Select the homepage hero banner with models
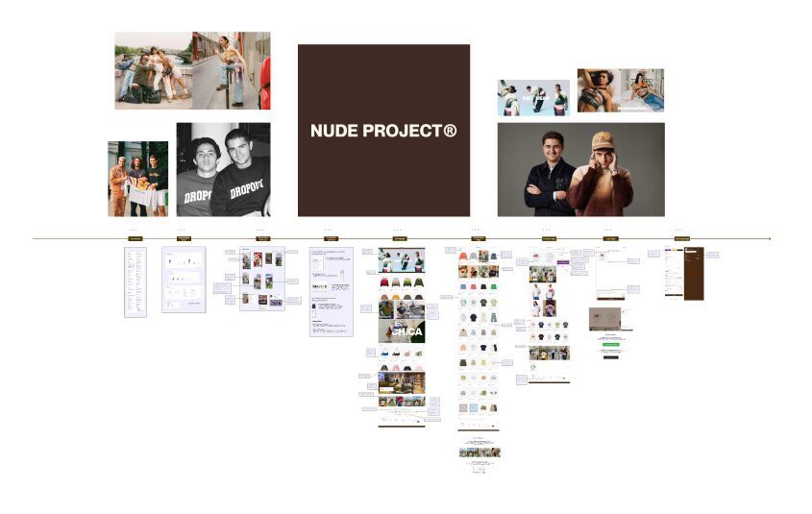The width and height of the screenshot is (812, 514). 402,260
